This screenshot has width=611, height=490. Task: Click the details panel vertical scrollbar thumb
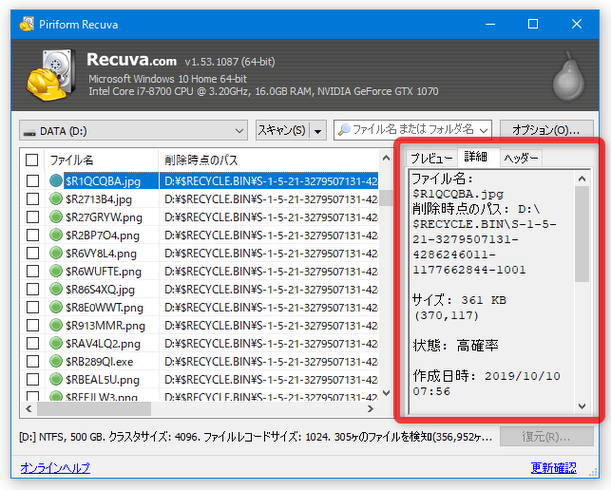[x=582, y=234]
